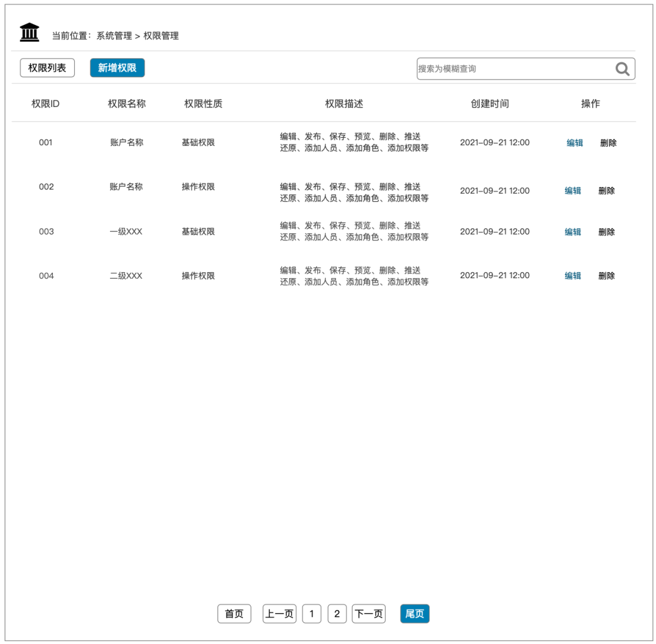Screen dimensions: 656x644
Task: Click the 新增权限 button
Action: pyautogui.click(x=117, y=68)
